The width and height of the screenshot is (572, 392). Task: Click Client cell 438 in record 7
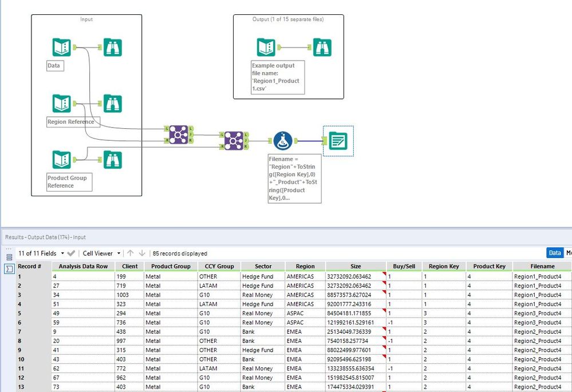130,331
